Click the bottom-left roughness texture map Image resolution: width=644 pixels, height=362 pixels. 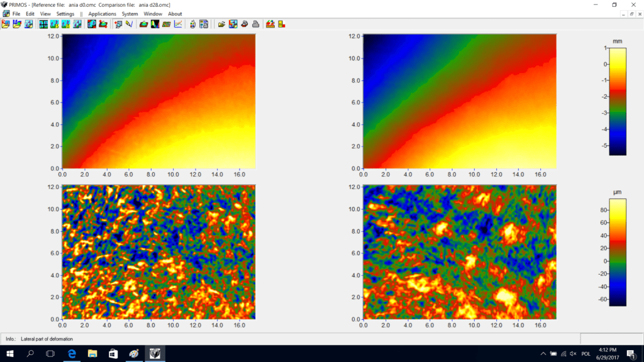158,252
